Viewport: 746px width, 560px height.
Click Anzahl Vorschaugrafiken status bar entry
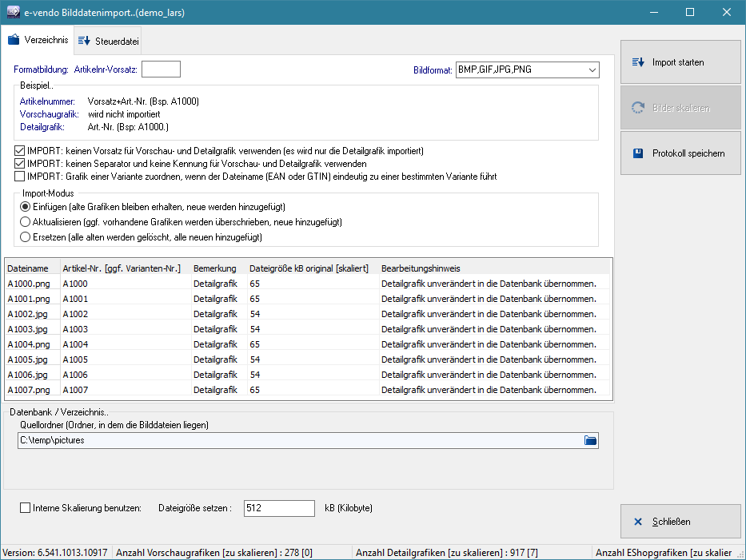tap(214, 553)
